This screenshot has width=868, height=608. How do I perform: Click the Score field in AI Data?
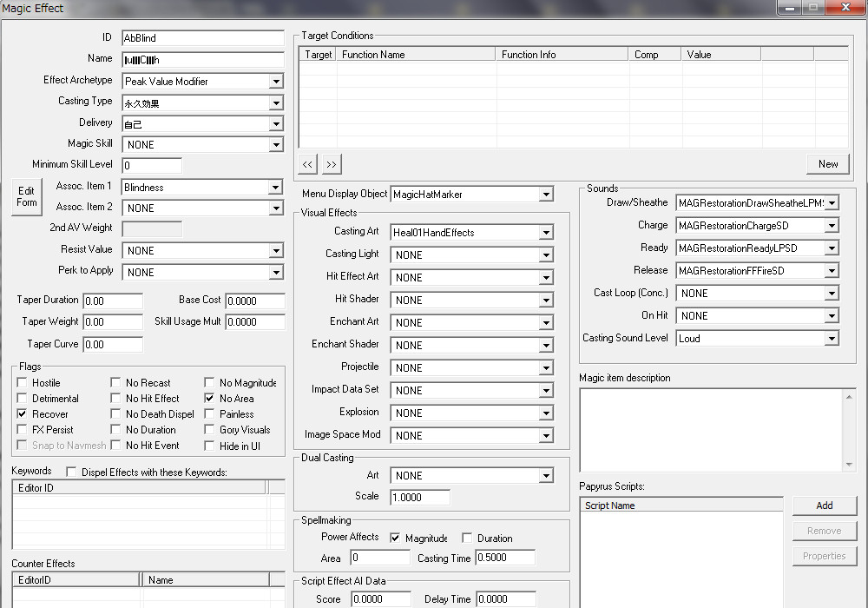click(x=381, y=599)
